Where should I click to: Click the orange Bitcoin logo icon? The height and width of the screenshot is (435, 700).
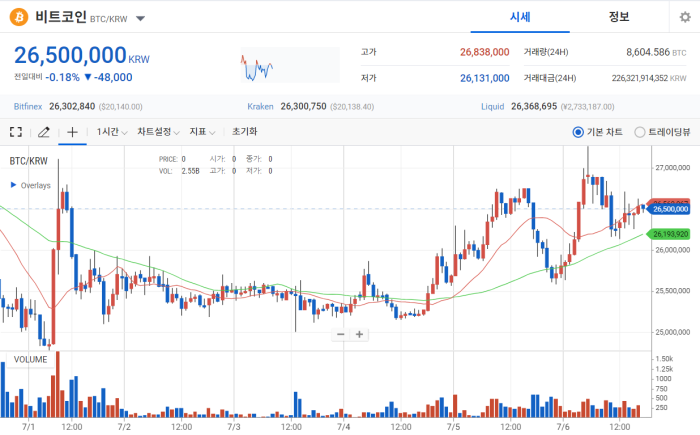click(19, 17)
